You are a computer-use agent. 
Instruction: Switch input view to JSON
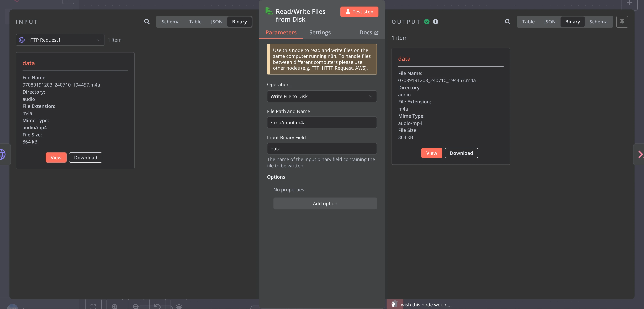(217, 22)
